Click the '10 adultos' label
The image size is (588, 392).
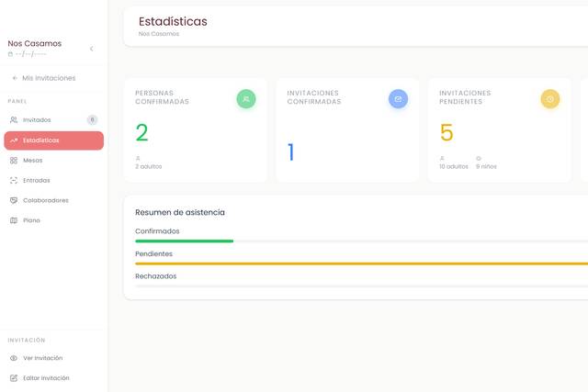point(454,166)
